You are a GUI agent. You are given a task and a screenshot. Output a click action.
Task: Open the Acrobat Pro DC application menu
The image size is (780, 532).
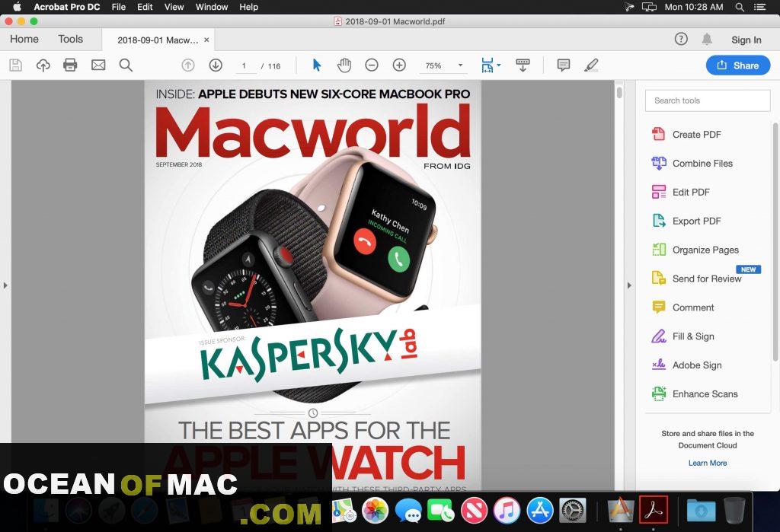point(67,7)
